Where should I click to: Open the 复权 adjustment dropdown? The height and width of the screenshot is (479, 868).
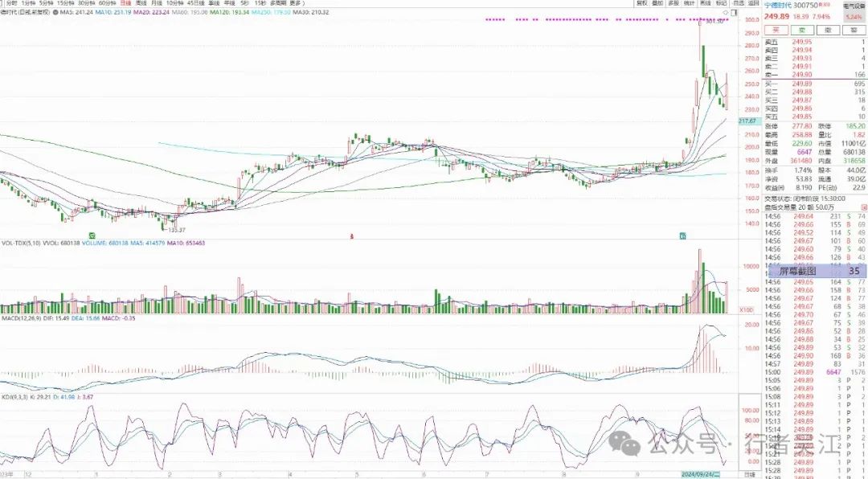pyautogui.click(x=641, y=3)
